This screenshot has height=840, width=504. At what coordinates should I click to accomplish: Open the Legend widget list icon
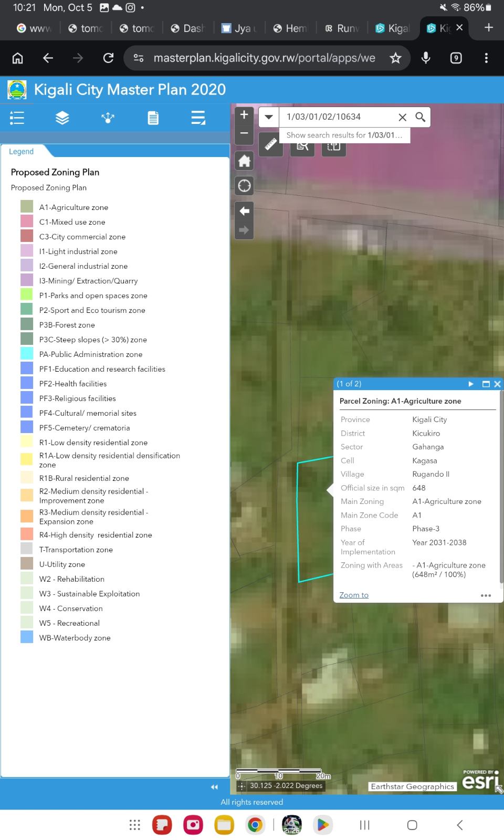coord(17,118)
